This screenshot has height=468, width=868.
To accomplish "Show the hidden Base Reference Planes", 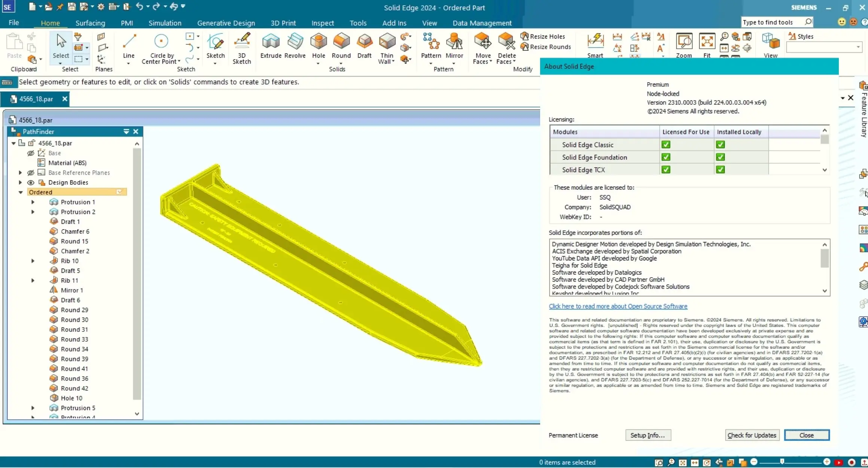I will tap(31, 172).
